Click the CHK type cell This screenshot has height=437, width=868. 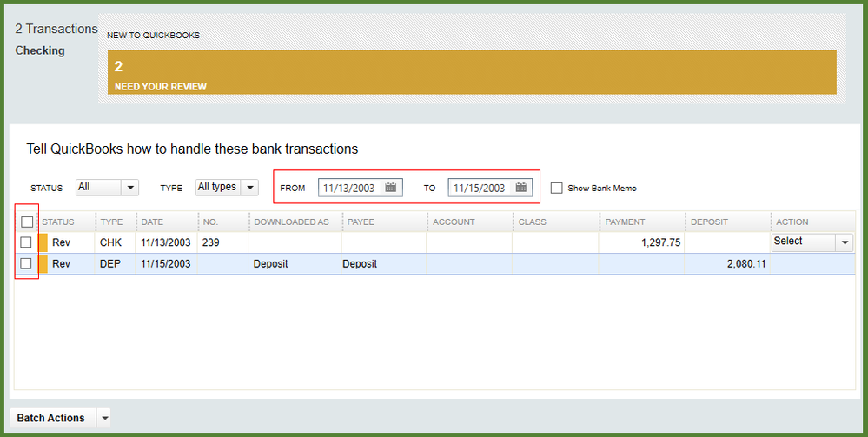pyautogui.click(x=110, y=242)
